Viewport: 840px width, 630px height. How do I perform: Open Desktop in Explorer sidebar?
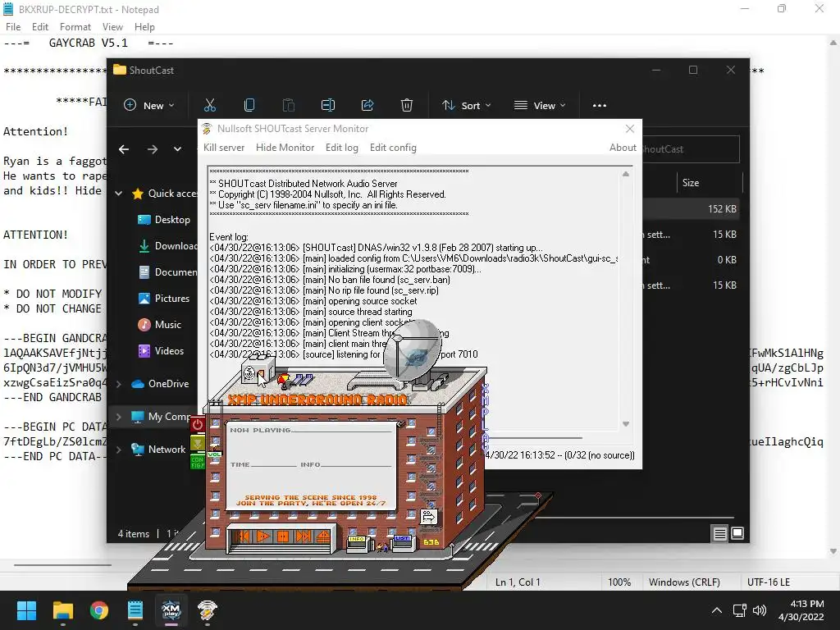click(164, 220)
